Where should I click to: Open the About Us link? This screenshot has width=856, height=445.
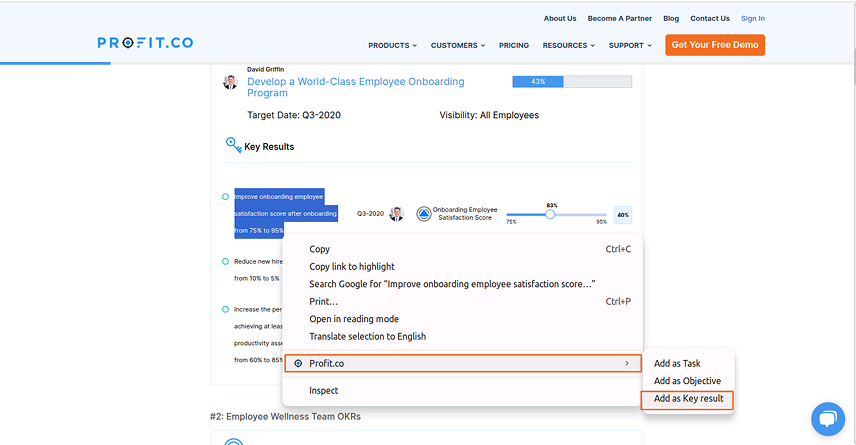coord(560,19)
